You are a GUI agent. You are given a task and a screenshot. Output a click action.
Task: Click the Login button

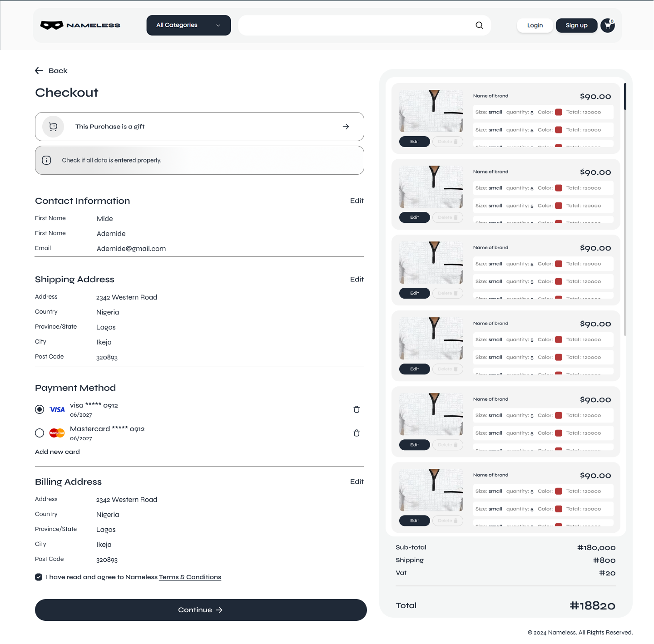(535, 25)
